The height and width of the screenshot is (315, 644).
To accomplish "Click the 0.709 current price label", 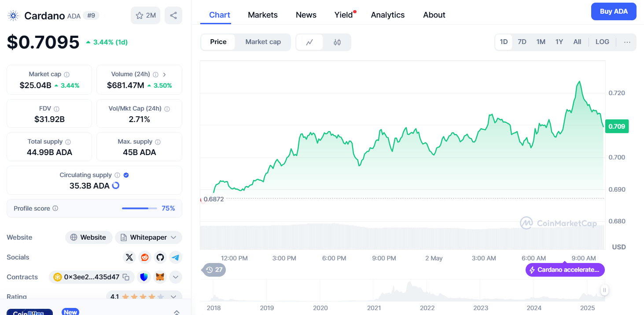I will (617, 126).
